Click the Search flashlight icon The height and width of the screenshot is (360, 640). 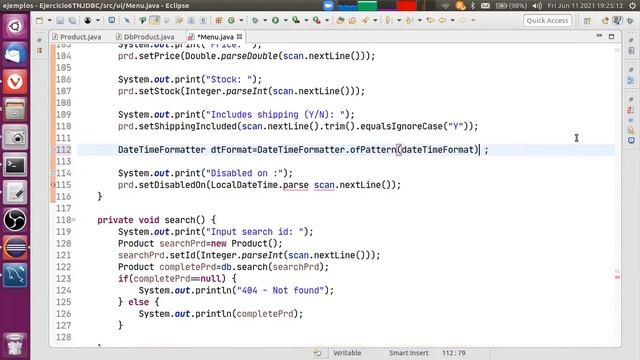[x=365, y=20]
